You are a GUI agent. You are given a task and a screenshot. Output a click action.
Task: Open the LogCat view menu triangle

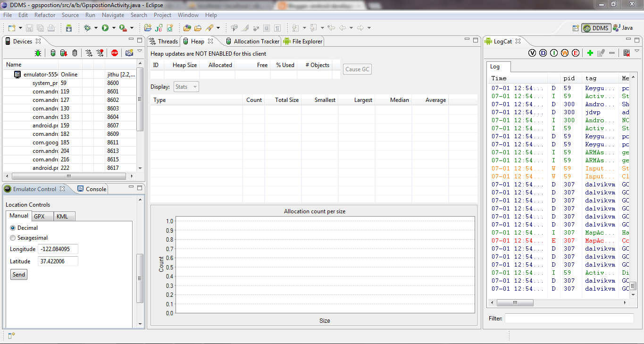point(637,51)
